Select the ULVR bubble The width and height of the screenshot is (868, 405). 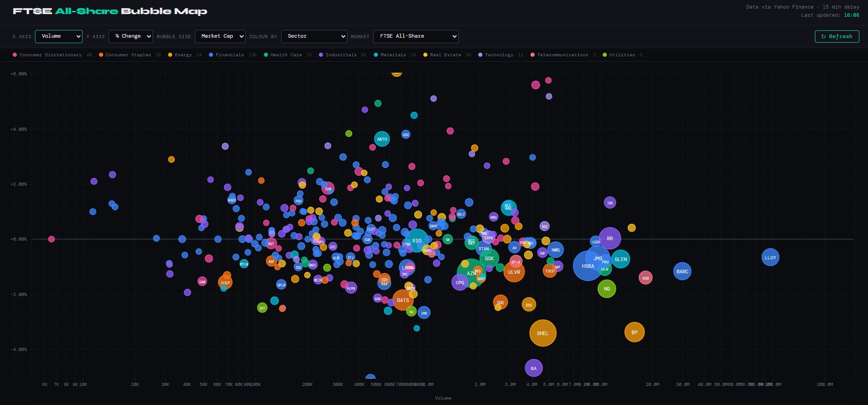(x=514, y=272)
